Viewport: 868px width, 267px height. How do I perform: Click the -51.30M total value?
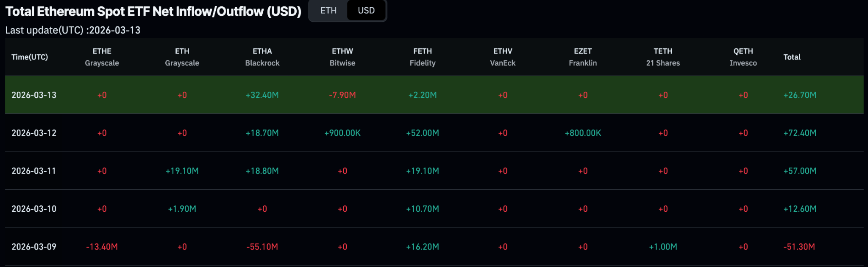pos(799,247)
